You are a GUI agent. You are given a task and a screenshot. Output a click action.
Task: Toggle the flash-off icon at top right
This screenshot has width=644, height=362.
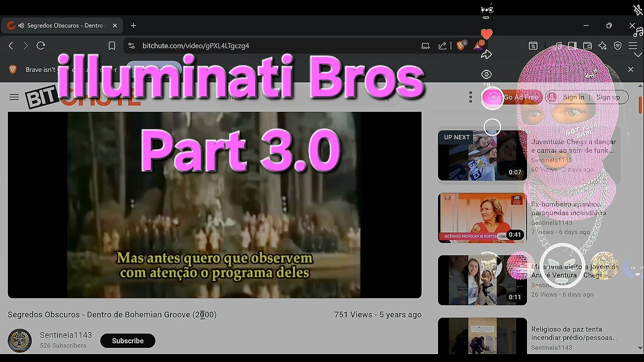(x=638, y=11)
